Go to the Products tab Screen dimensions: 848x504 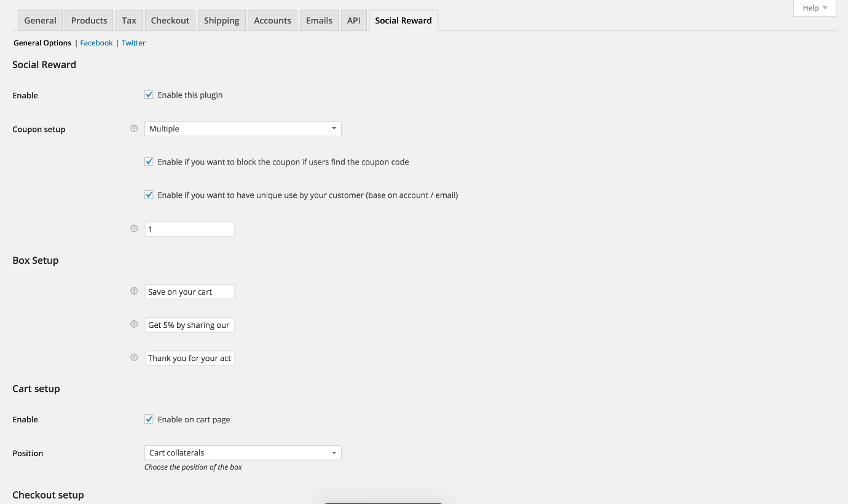89,20
